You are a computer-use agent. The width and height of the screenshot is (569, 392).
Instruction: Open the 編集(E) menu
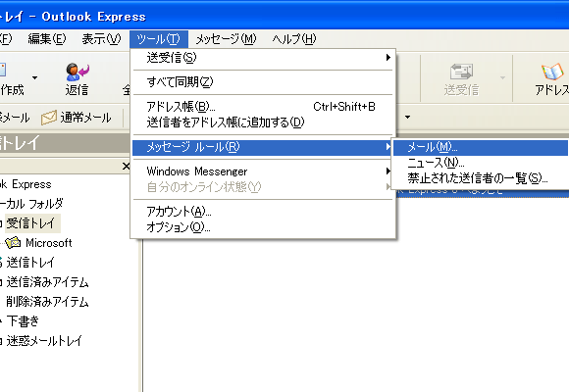(47, 39)
